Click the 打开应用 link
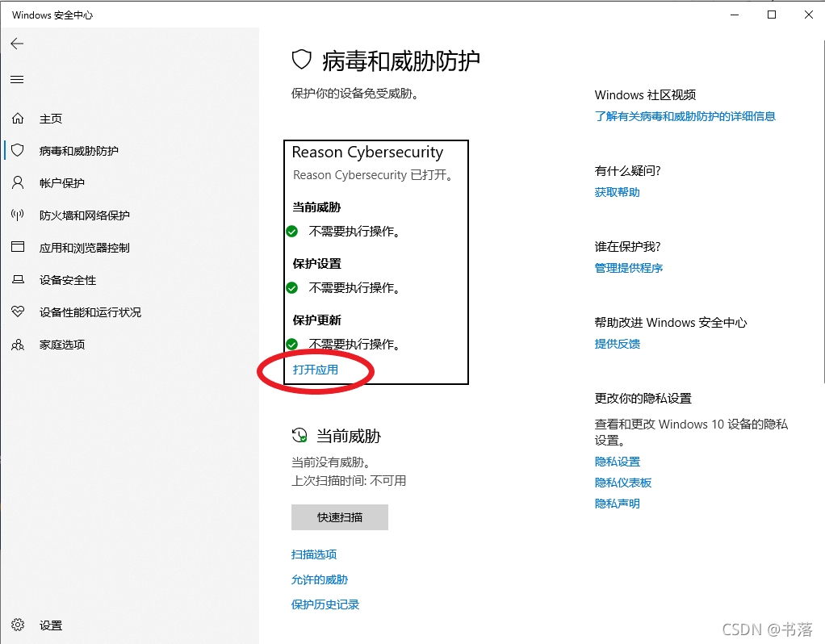The height and width of the screenshot is (644, 825). [x=316, y=370]
